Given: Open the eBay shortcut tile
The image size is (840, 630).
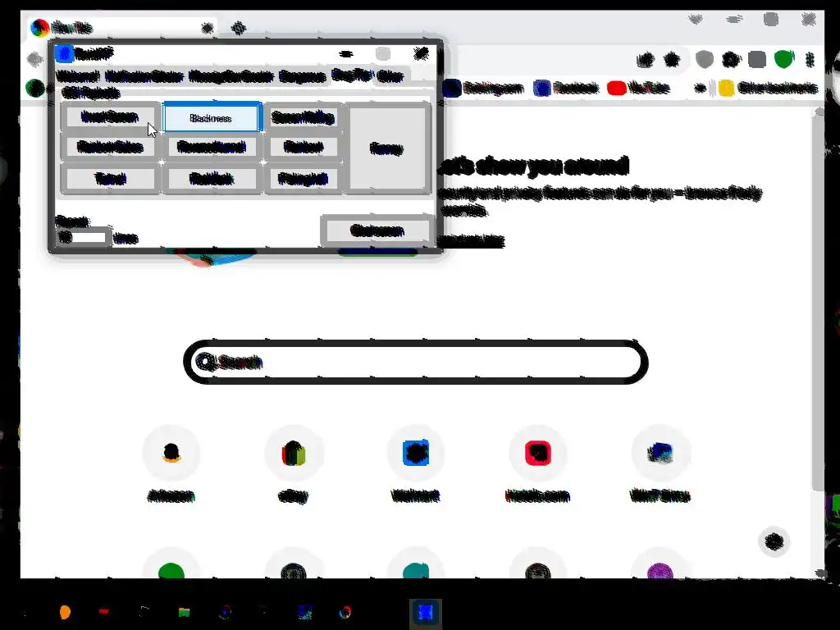Looking at the screenshot, I should point(293,465).
